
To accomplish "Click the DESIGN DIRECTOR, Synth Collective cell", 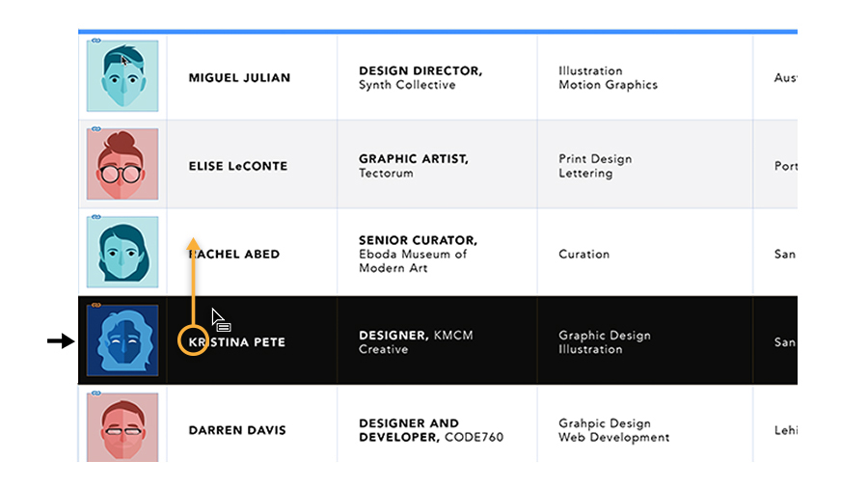I will pyautogui.click(x=420, y=78).
